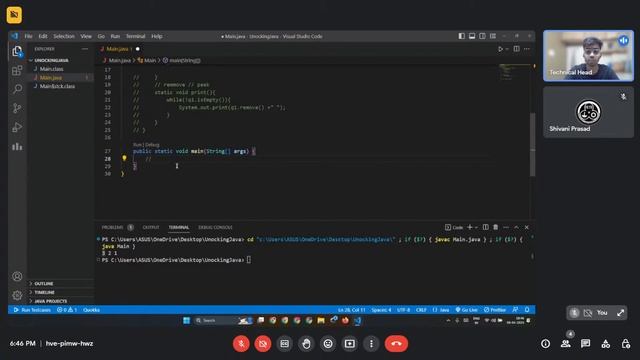Open the Source Control view

tap(17, 108)
